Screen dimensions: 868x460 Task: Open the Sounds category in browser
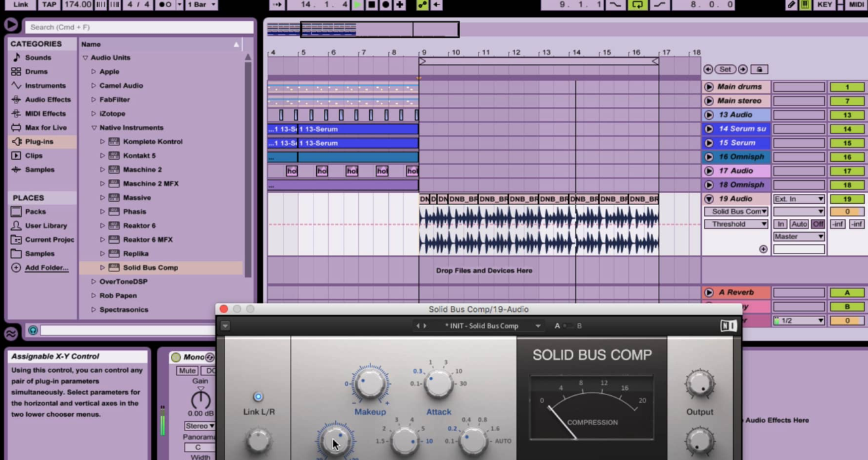(x=38, y=58)
